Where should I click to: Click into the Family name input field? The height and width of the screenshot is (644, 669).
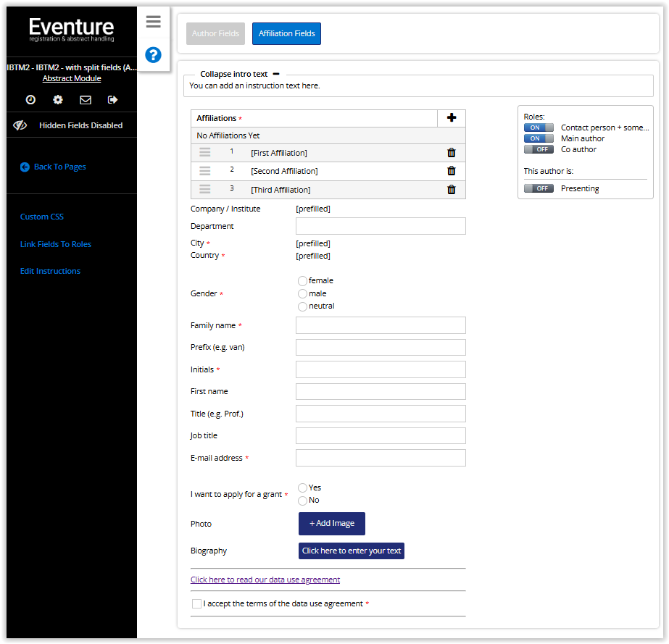point(381,325)
